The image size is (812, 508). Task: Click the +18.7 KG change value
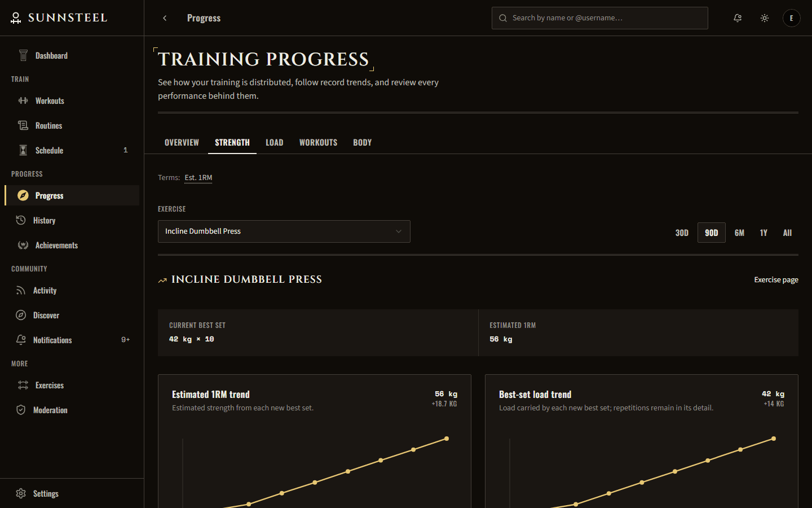coord(444,404)
